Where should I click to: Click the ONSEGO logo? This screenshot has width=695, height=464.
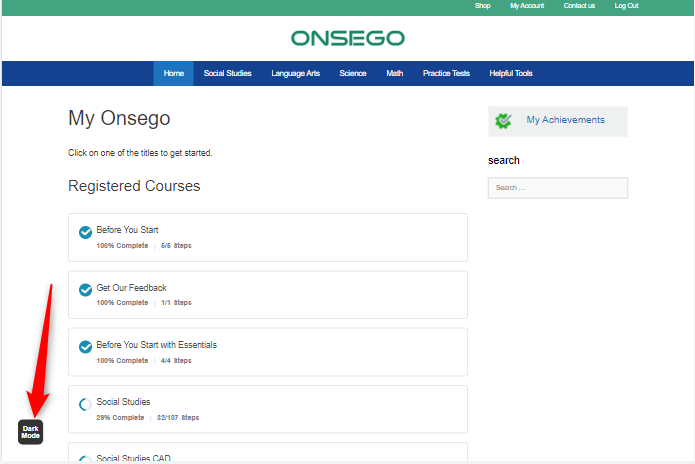pos(348,38)
